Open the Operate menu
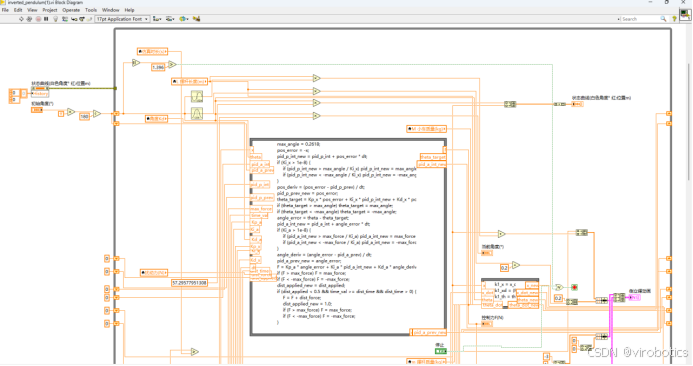The width and height of the screenshot is (693, 366). click(x=71, y=10)
